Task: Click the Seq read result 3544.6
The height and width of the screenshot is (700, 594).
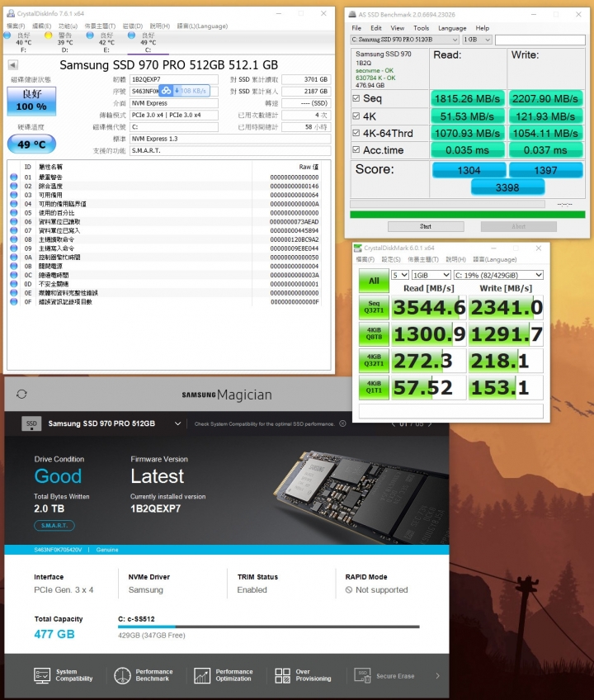Action: pyautogui.click(x=429, y=307)
